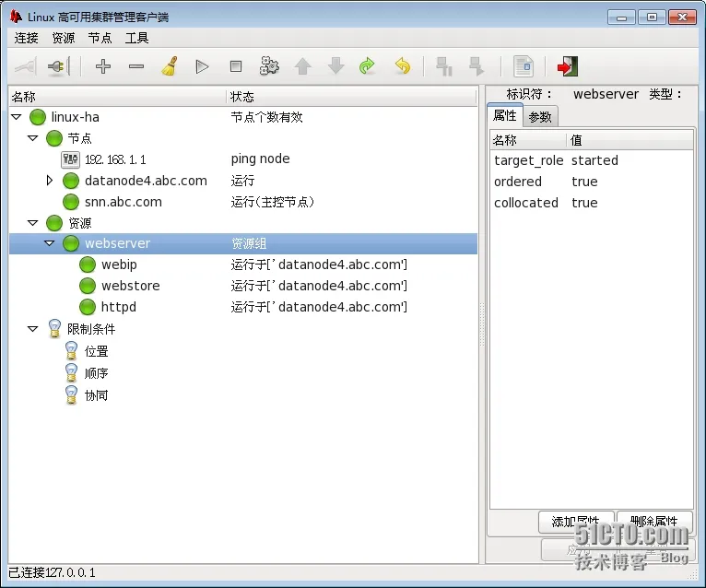This screenshot has width=706, height=588.
Task: Click the 删除属性 button
Action: tap(654, 522)
